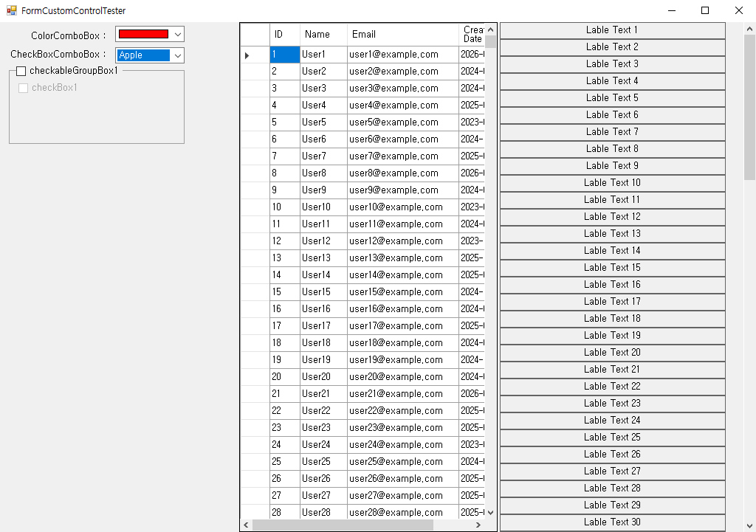Viewport: 756px width, 532px height.
Task: Select the Lable Text 7 button
Action: pos(612,132)
